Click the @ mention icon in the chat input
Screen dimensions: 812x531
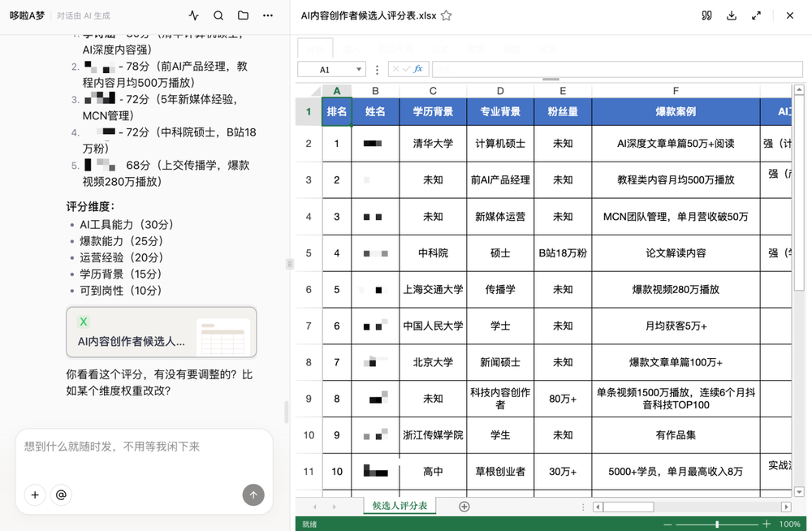pyautogui.click(x=61, y=495)
